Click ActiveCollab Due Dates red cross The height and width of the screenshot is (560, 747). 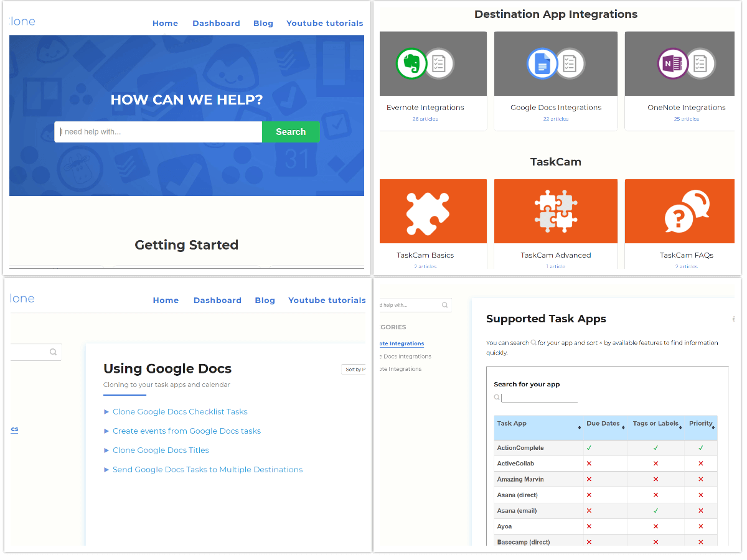tap(589, 464)
